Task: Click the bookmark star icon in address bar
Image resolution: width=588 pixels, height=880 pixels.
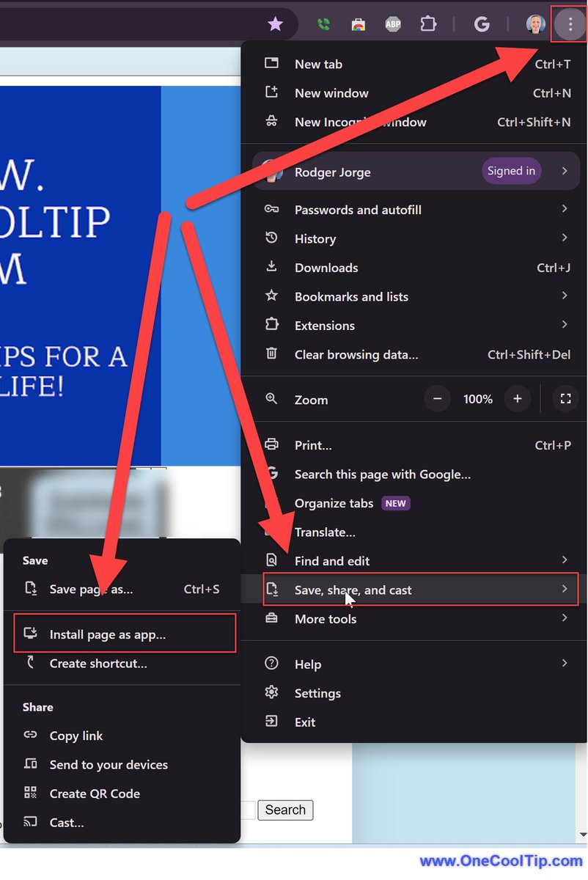Action: tap(275, 24)
